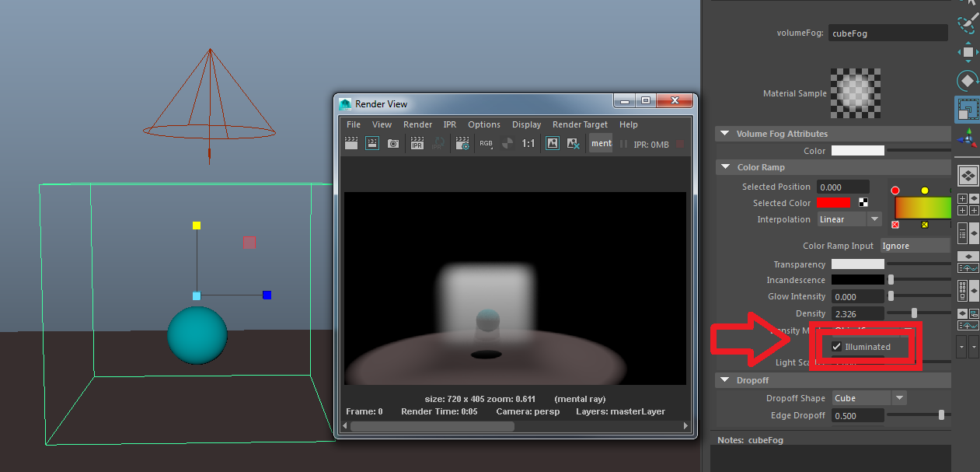Collapse the Volume Fog Attributes section

(725, 134)
